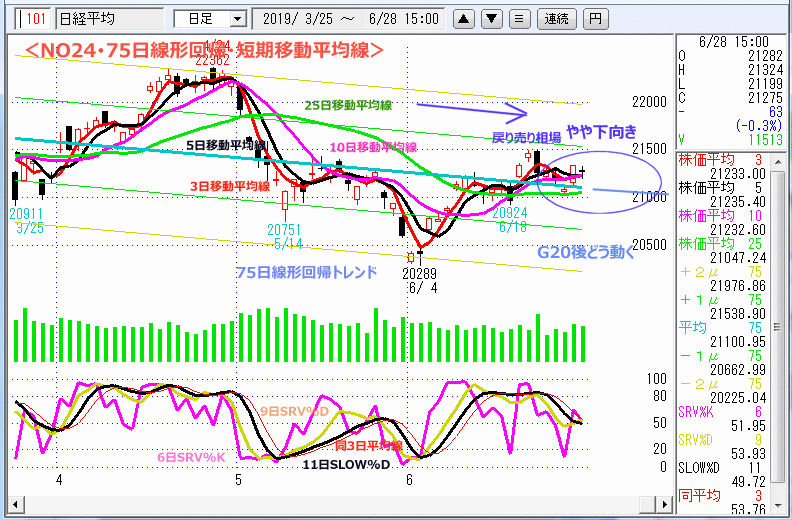
Task: Click the indicator list scroll-up arrow
Action: tap(783, 158)
